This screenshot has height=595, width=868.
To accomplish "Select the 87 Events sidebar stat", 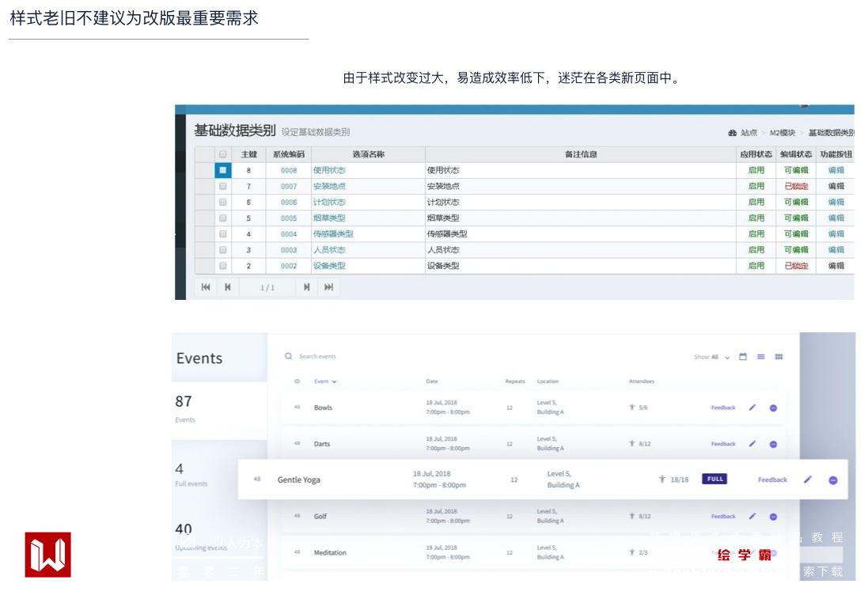I will coord(219,410).
